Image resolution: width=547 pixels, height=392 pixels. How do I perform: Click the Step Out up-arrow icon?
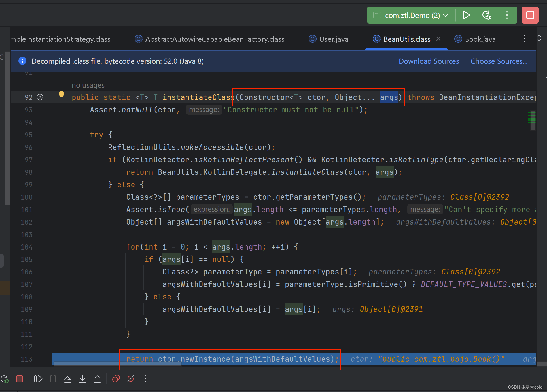click(x=97, y=379)
